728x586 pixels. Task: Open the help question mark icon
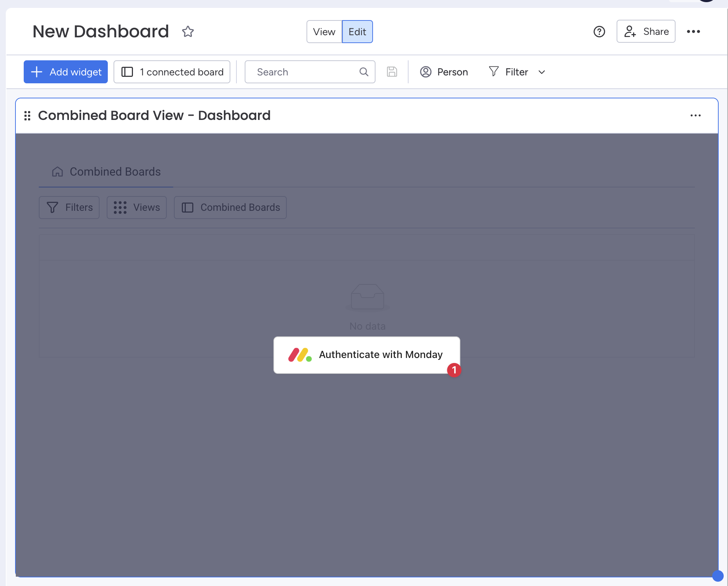click(x=599, y=32)
